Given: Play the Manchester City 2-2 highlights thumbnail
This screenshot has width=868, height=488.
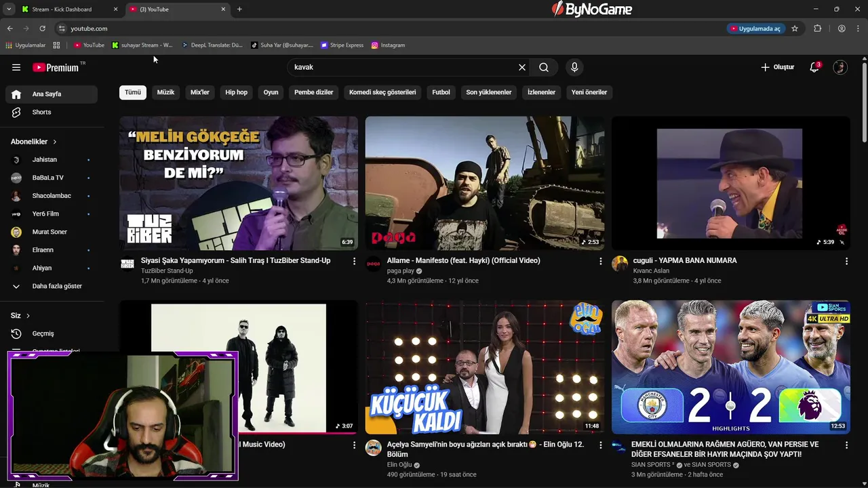Looking at the screenshot, I should (730, 367).
